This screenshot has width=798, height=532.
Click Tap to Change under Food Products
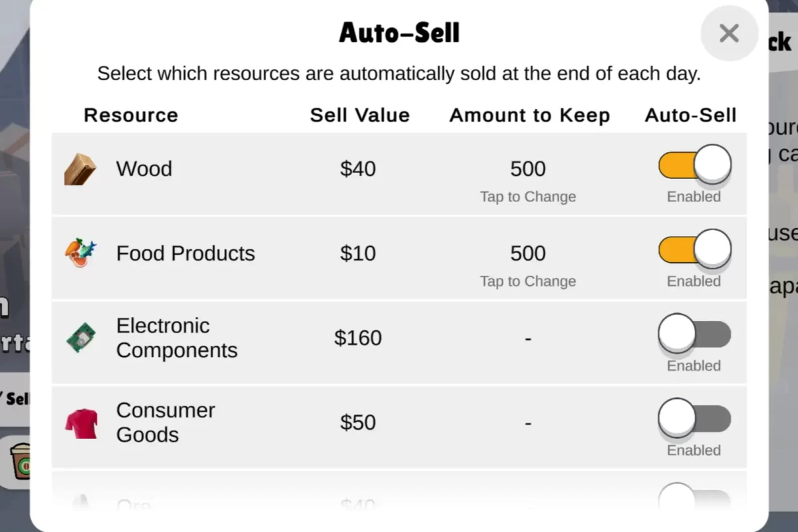(x=528, y=281)
